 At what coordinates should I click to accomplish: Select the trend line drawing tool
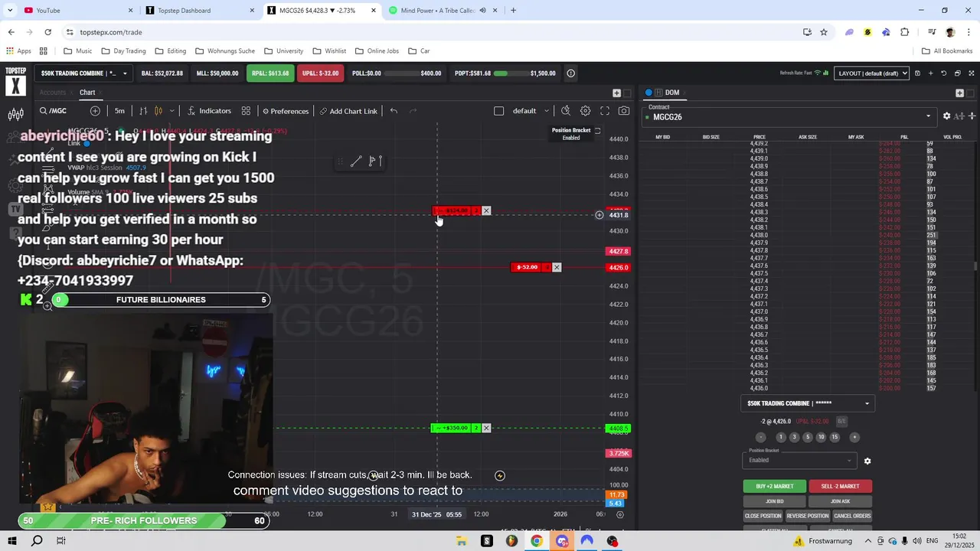pyautogui.click(x=356, y=161)
